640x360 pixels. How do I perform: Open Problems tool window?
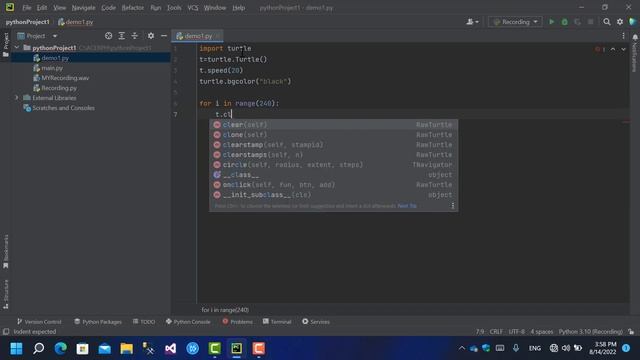pos(238,322)
